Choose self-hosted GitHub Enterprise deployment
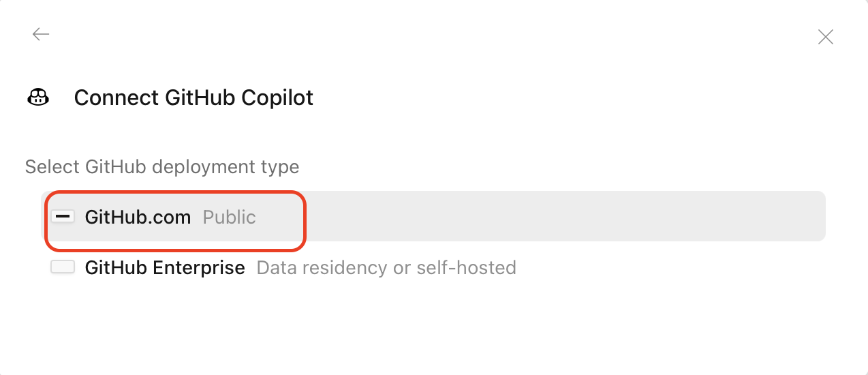This screenshot has height=375, width=868. (x=164, y=267)
